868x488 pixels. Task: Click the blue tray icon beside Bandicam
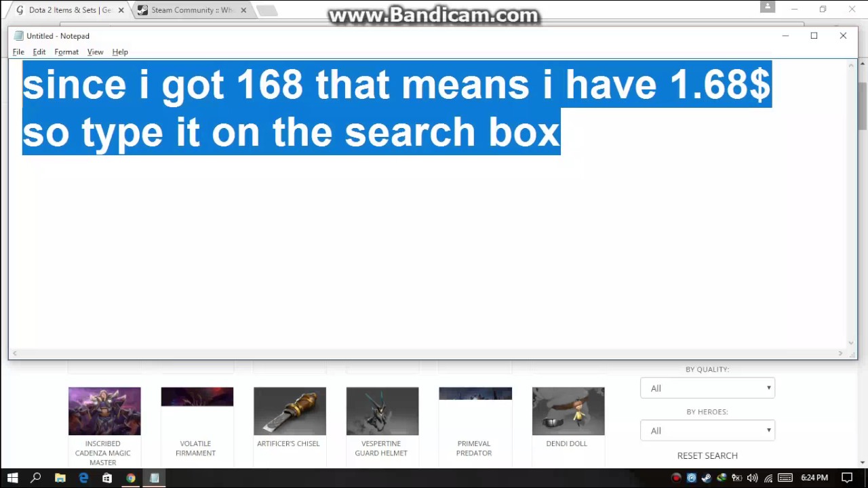click(691, 478)
